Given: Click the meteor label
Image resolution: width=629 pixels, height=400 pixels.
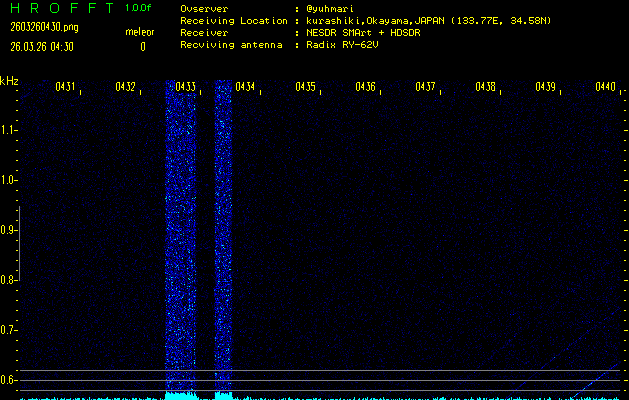Looking at the screenshot, I should 140,33.
